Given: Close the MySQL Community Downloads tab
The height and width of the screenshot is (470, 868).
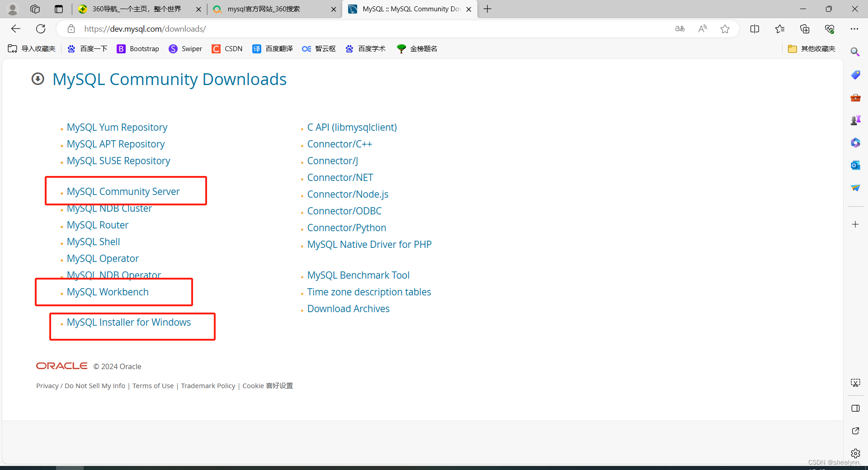Looking at the screenshot, I should pyautogui.click(x=469, y=9).
